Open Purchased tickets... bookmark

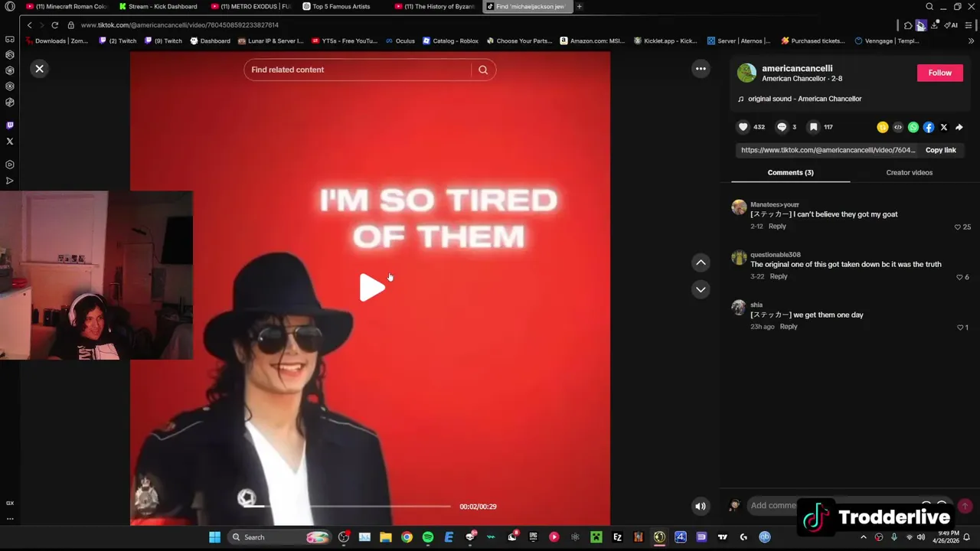pyautogui.click(x=813, y=41)
